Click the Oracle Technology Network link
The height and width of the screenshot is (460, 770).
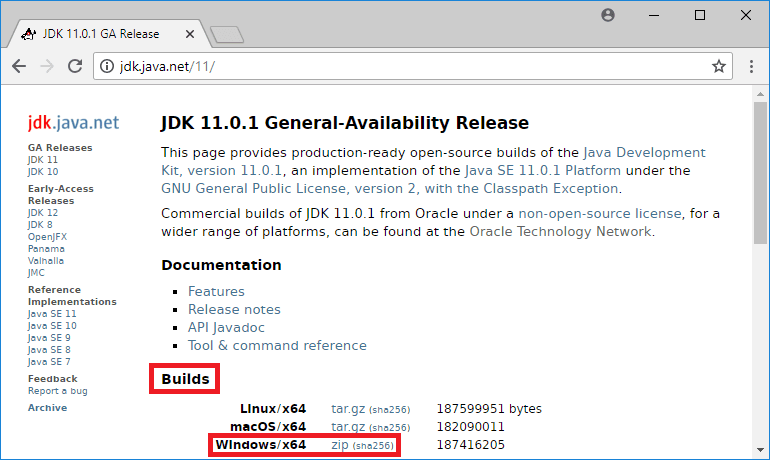pyautogui.click(x=561, y=231)
